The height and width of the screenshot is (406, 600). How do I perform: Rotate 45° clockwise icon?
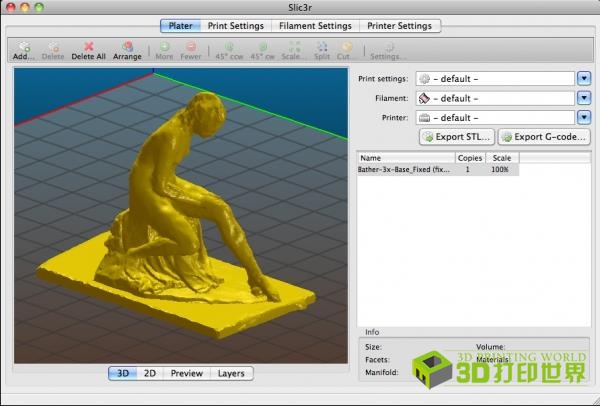click(x=263, y=47)
